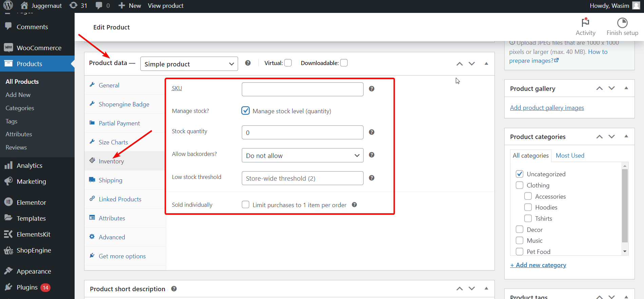Click the user avatar next to Howdy, Wasim
The image size is (644, 299).
tap(636, 5)
